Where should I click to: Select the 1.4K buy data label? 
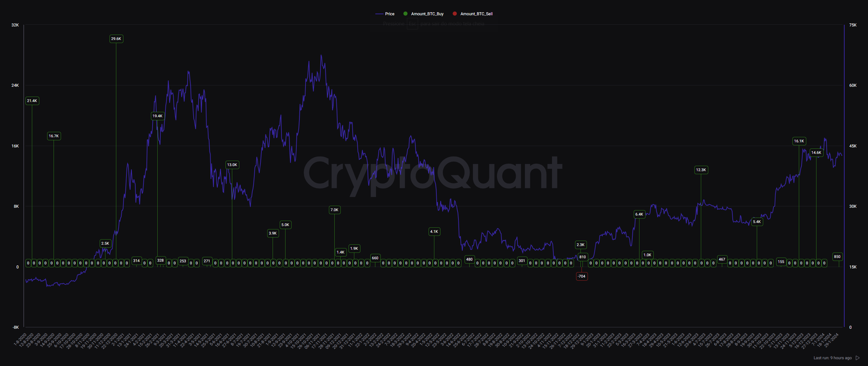341,252
